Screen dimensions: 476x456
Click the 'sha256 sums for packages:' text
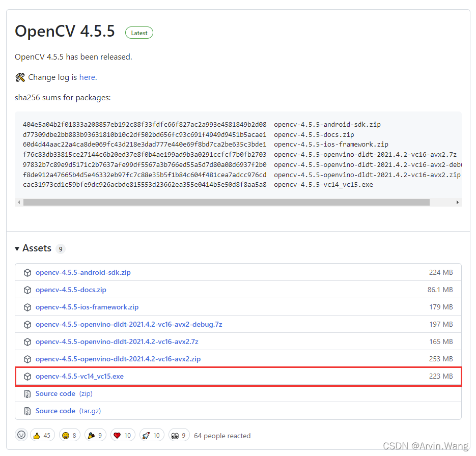tap(63, 98)
